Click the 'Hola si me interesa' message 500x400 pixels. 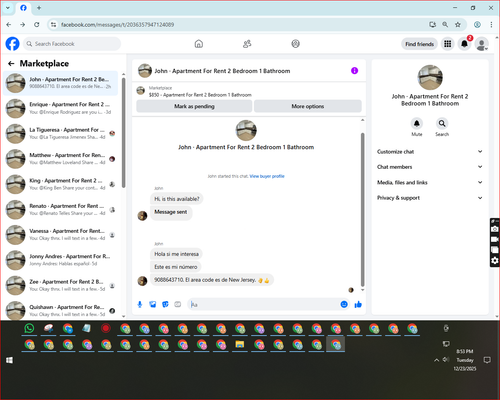(x=176, y=254)
